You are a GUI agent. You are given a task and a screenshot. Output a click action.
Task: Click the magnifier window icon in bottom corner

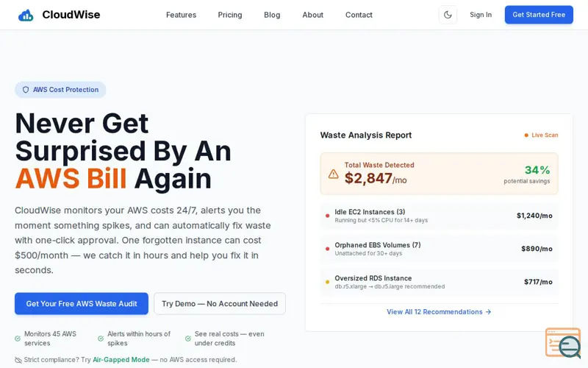pyautogui.click(x=563, y=343)
